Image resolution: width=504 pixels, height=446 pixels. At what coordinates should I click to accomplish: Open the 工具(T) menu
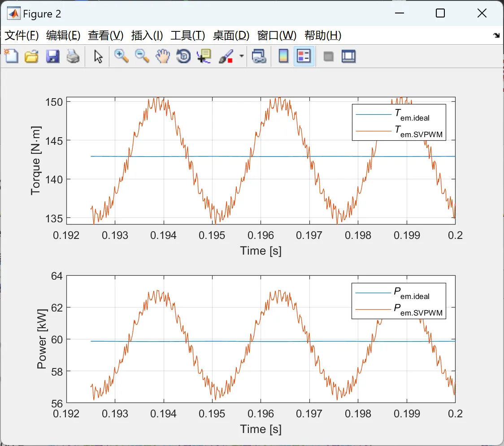click(x=188, y=35)
